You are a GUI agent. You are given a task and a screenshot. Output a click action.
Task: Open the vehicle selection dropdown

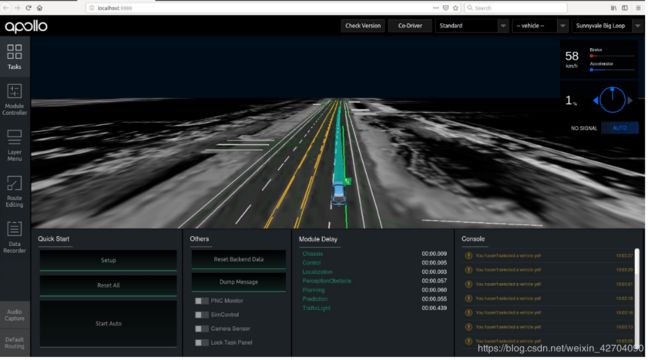(540, 26)
